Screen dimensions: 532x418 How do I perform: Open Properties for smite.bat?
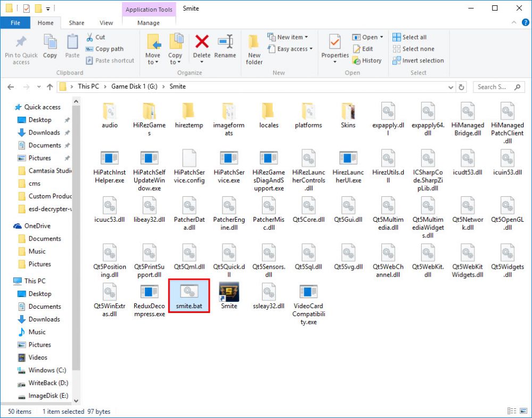(x=334, y=51)
